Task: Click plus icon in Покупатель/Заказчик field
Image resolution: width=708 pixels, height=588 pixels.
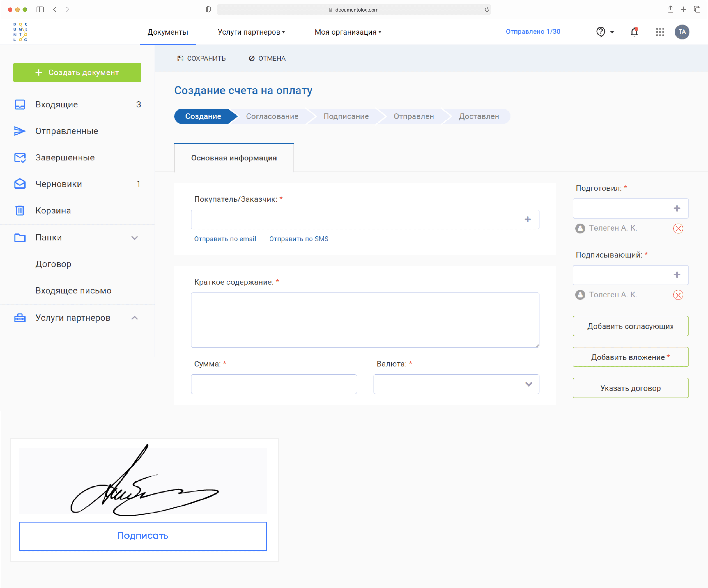Action: pos(528,220)
